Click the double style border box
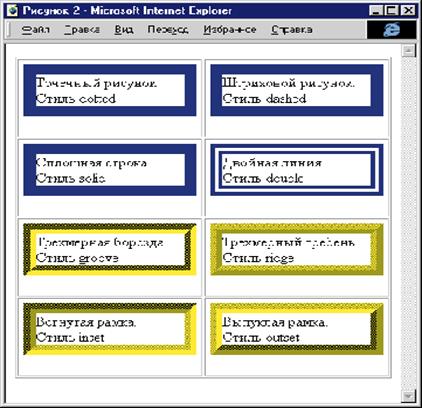This screenshot has width=422, height=408. click(297, 170)
